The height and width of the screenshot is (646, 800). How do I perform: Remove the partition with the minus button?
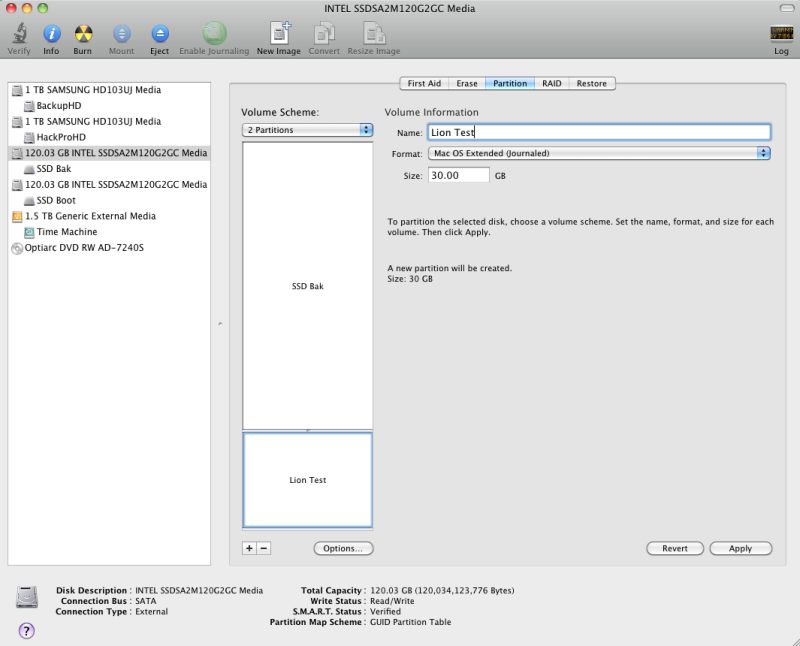tap(264, 549)
